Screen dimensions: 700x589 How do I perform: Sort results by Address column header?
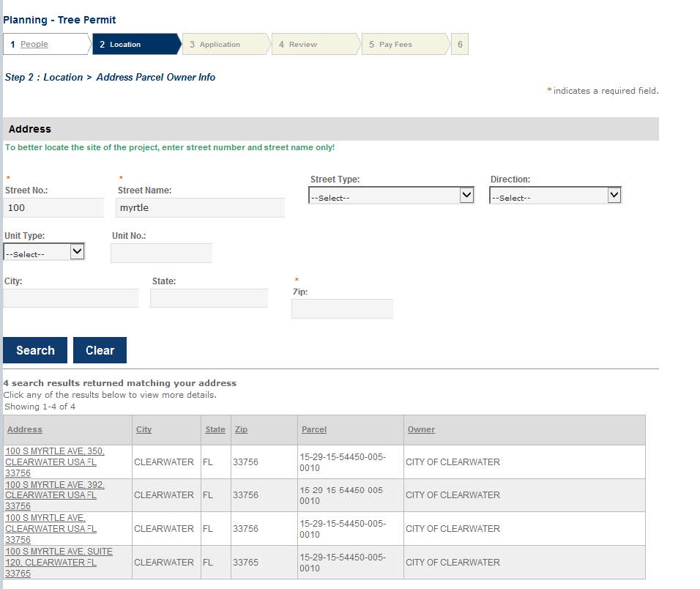[x=25, y=429]
